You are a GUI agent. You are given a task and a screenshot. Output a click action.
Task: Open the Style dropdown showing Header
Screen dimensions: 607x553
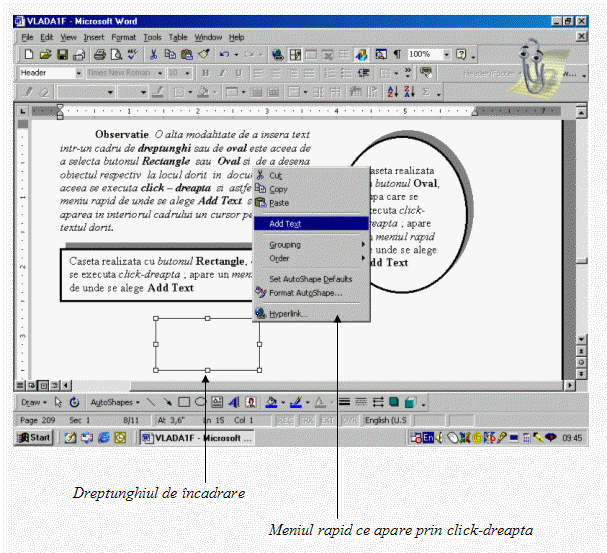pos(79,73)
